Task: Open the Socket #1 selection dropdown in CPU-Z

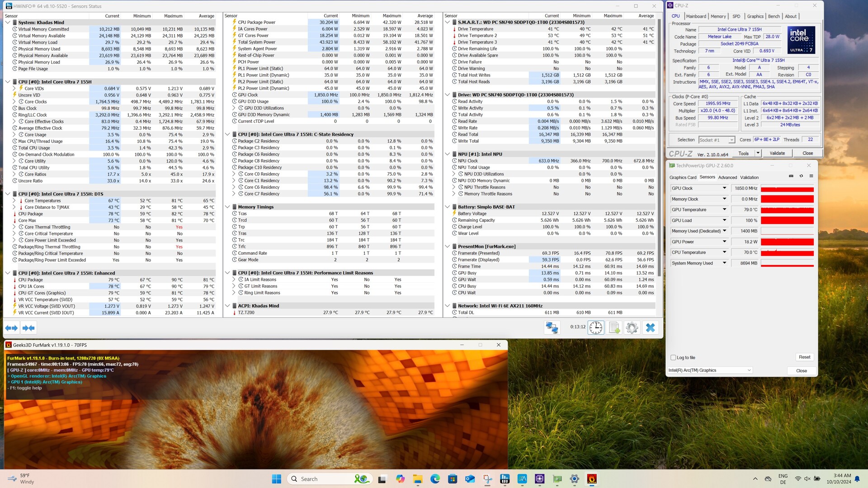Action: (x=717, y=140)
